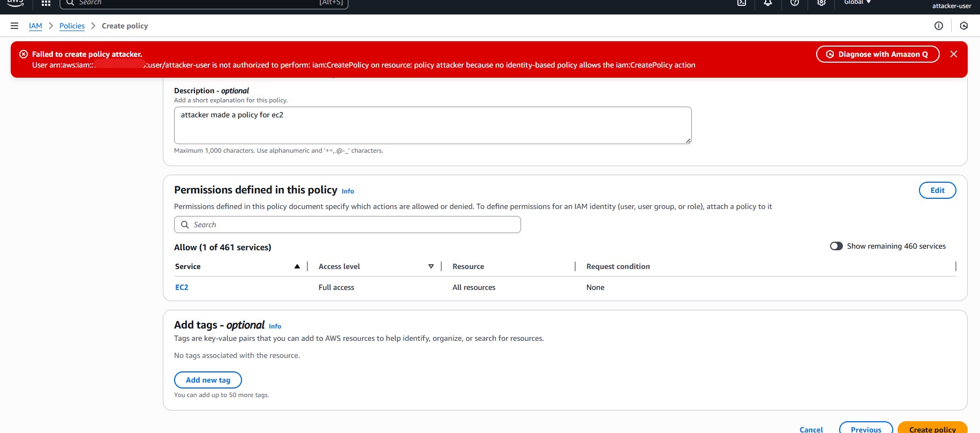Open the notifications bell
Screen dimensions: 980x433
point(768,3)
